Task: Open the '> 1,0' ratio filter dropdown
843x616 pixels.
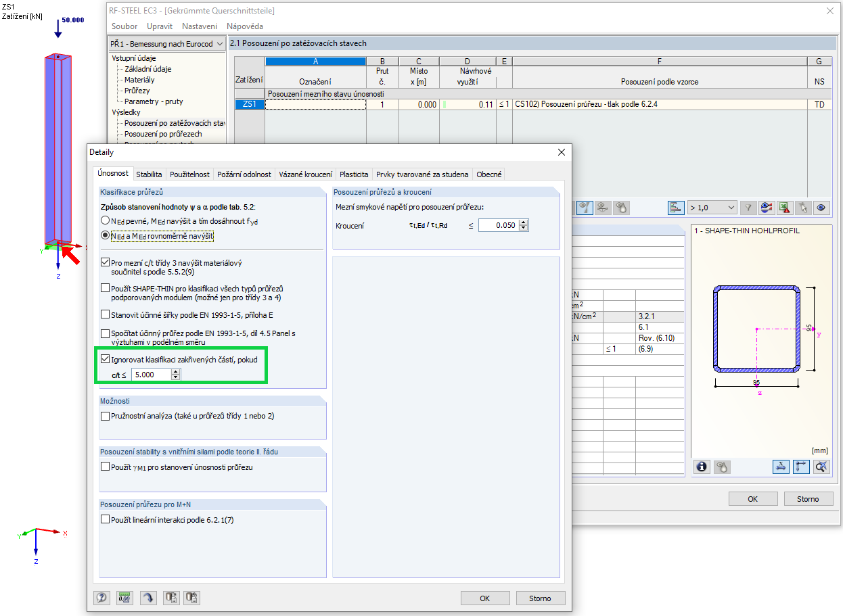Action: [712, 208]
